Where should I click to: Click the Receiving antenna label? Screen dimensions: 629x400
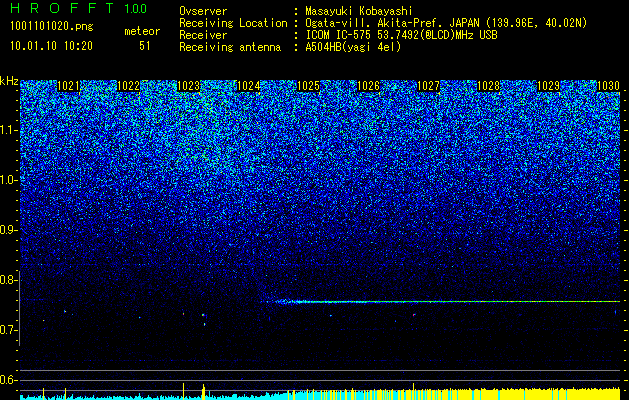click(x=230, y=47)
